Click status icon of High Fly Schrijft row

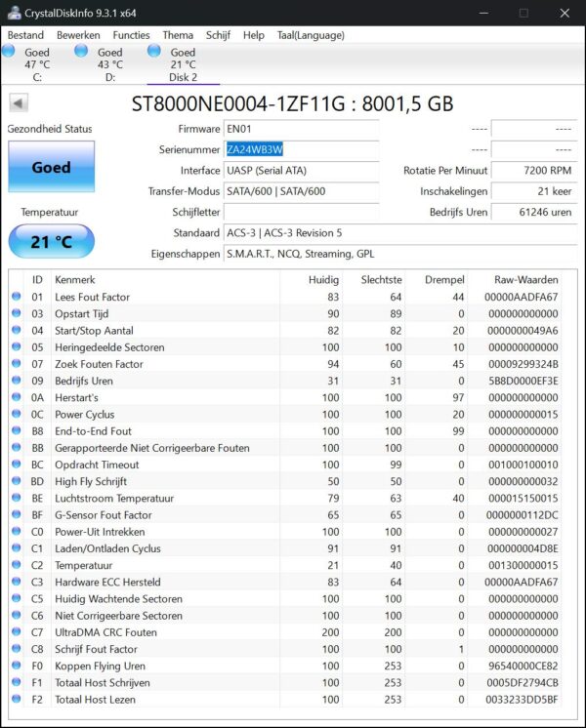(x=17, y=480)
